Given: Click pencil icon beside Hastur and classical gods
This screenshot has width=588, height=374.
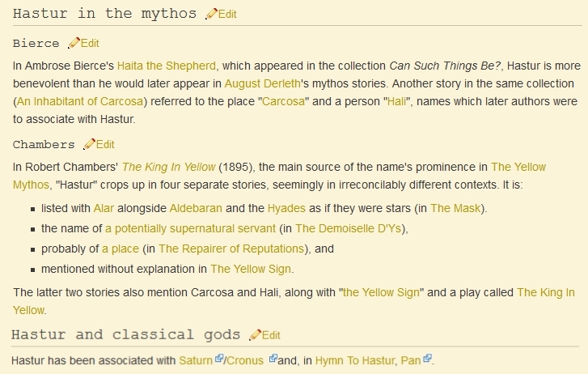Looking at the screenshot, I should (256, 334).
